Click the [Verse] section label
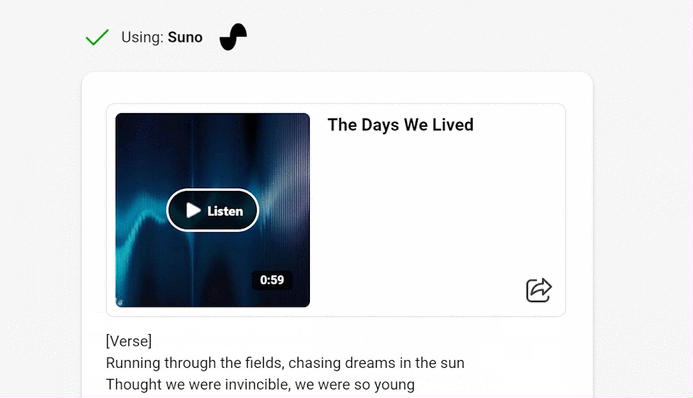The width and height of the screenshot is (693, 398). [x=129, y=341]
